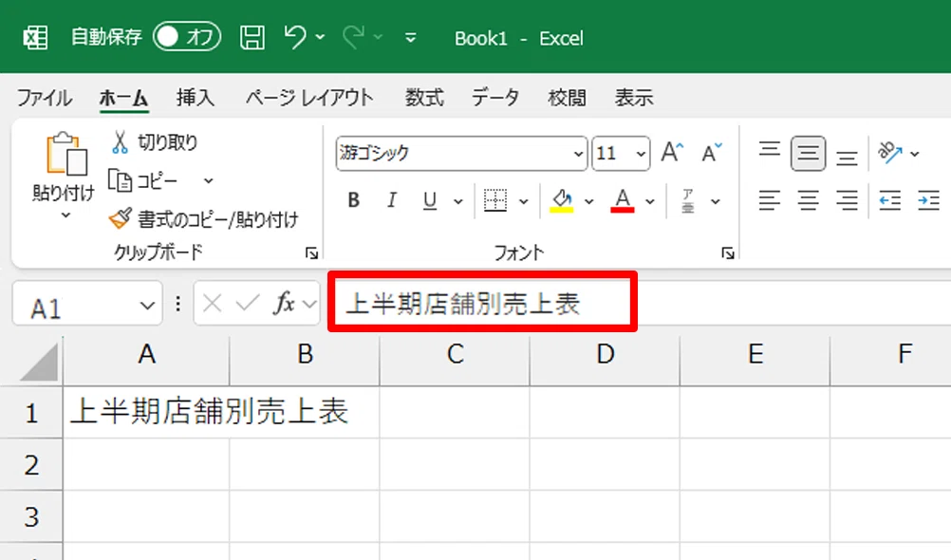Open the フォント dialog launcher
The image size is (951, 560).
[728, 253]
